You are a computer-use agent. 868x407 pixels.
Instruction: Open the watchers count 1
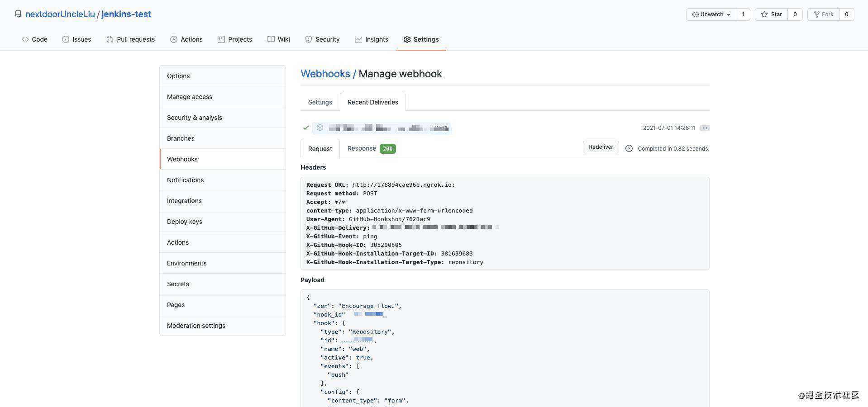[743, 14]
